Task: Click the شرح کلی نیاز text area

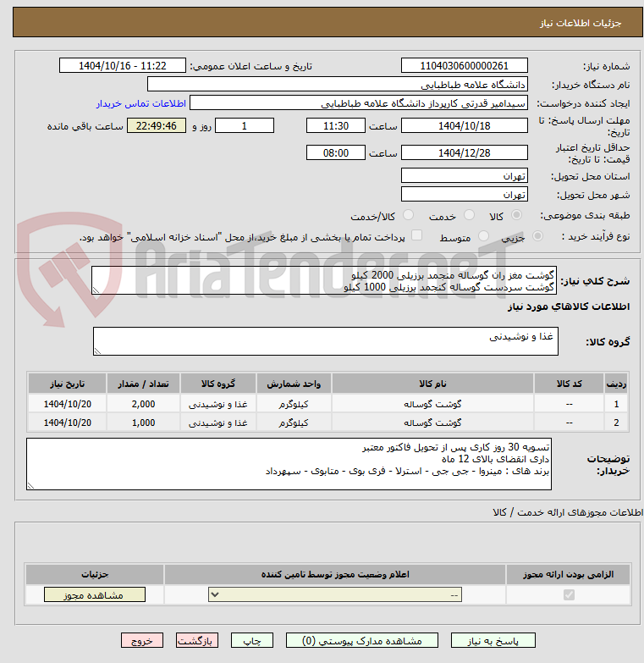Action: coord(324,280)
